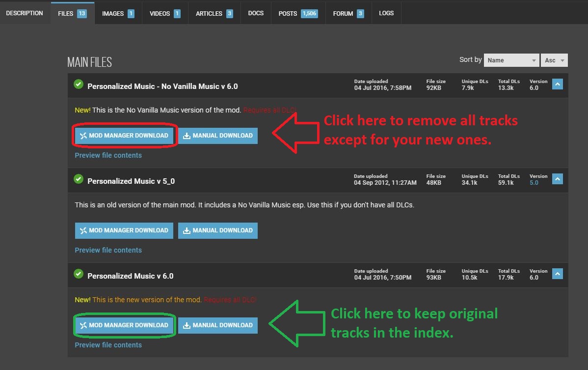Image resolution: width=588 pixels, height=370 pixels.
Task: Open the Sort by Name dropdown
Action: point(511,60)
